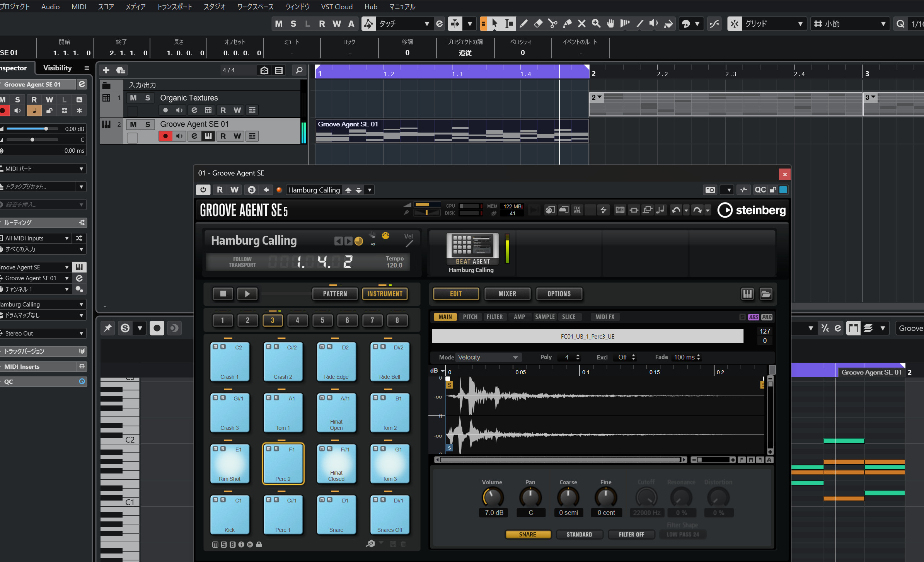Open the MIDI menu
This screenshot has height=562, width=924.
coord(79,7)
